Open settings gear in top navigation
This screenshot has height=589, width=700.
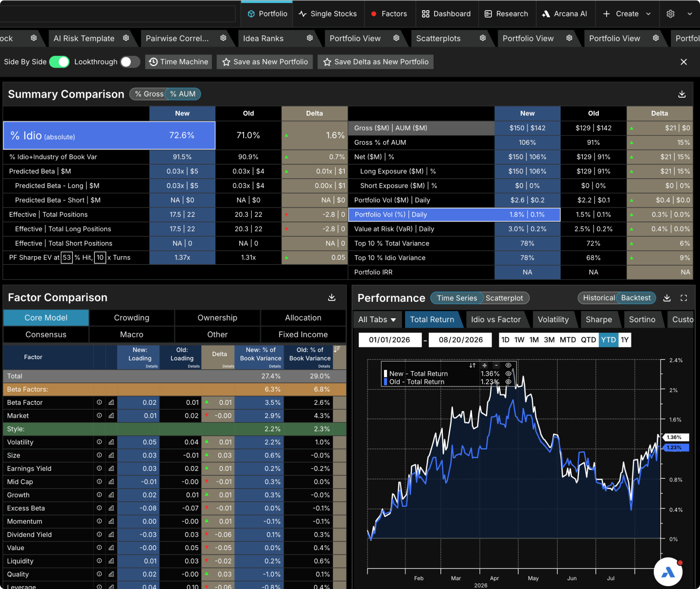pos(670,14)
